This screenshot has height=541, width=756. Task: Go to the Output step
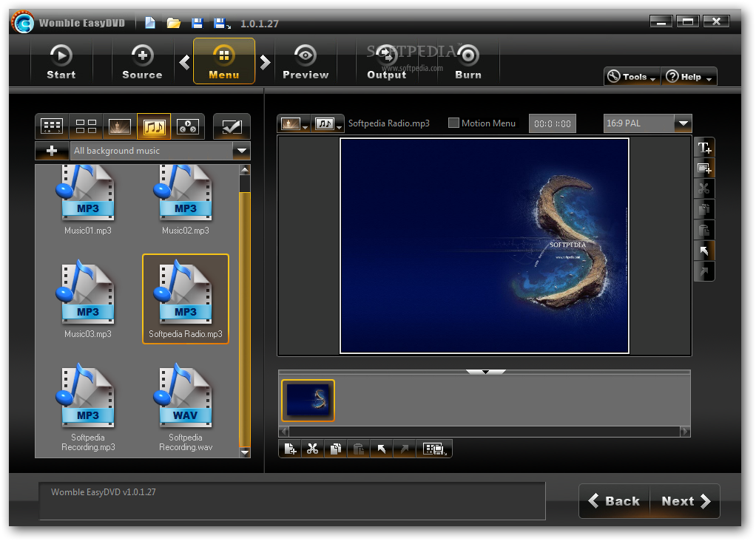point(387,61)
